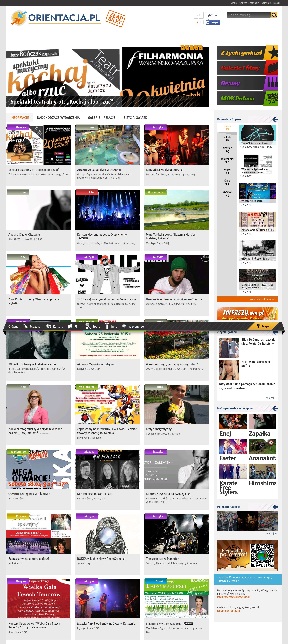288x644 pixels.
Task: Switch to slide 1 of the banner
Action: [182, 47]
